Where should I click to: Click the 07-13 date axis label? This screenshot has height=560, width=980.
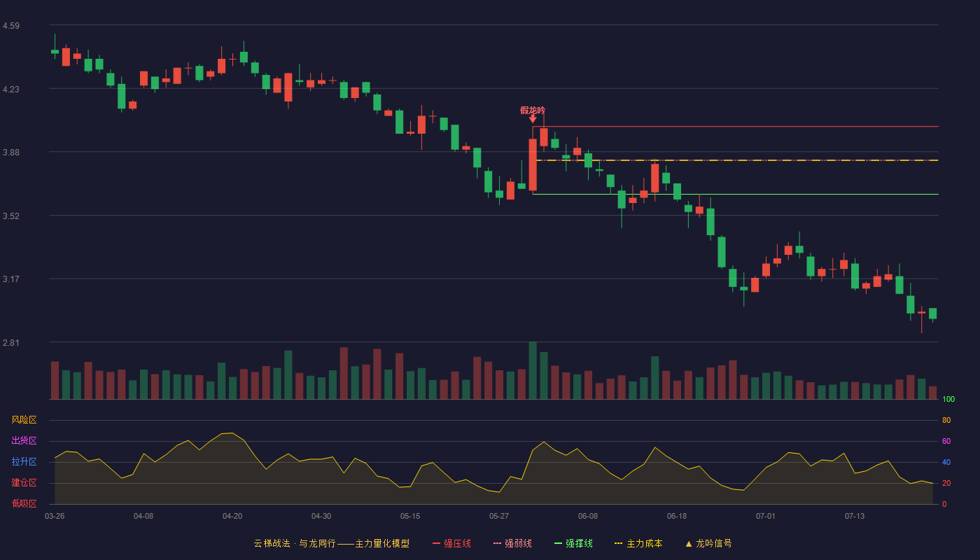tap(855, 516)
